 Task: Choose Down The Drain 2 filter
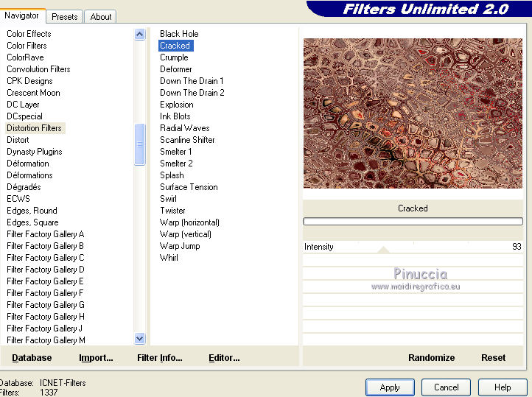[x=192, y=93]
